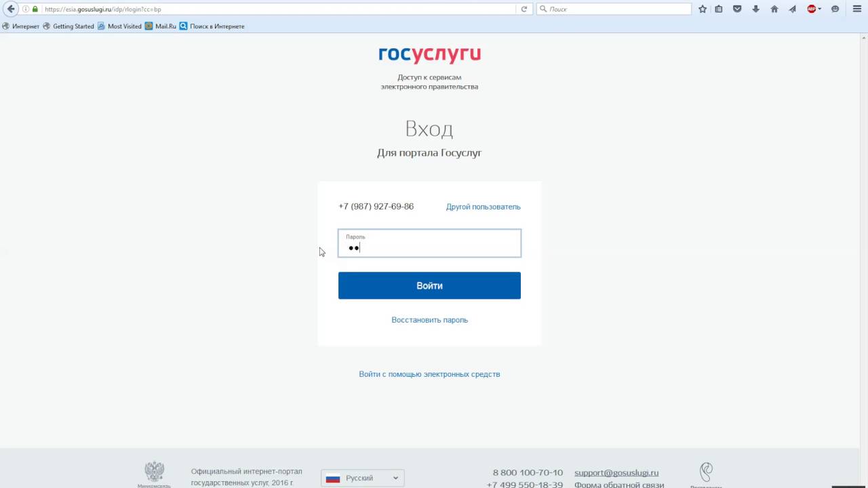Viewport: 868px width, 488px height.
Task: Click the paper plane send icon
Action: pos(792,9)
